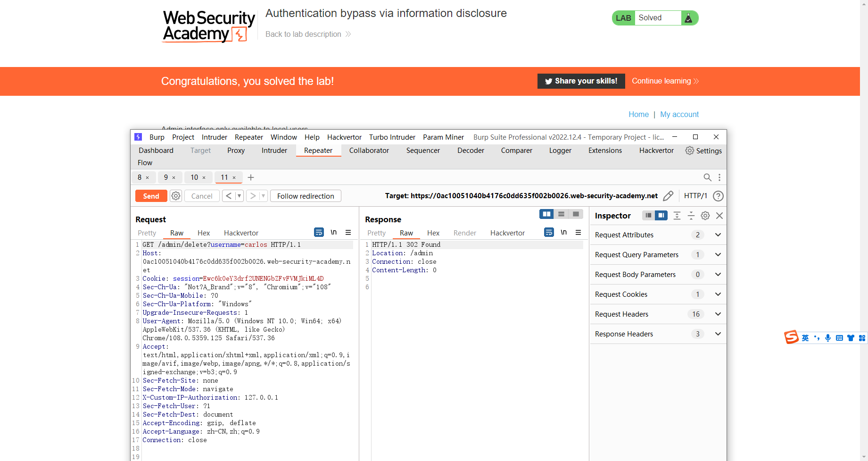The height and width of the screenshot is (461, 868).
Task: Open the Repeater help question mark icon
Action: click(x=718, y=196)
